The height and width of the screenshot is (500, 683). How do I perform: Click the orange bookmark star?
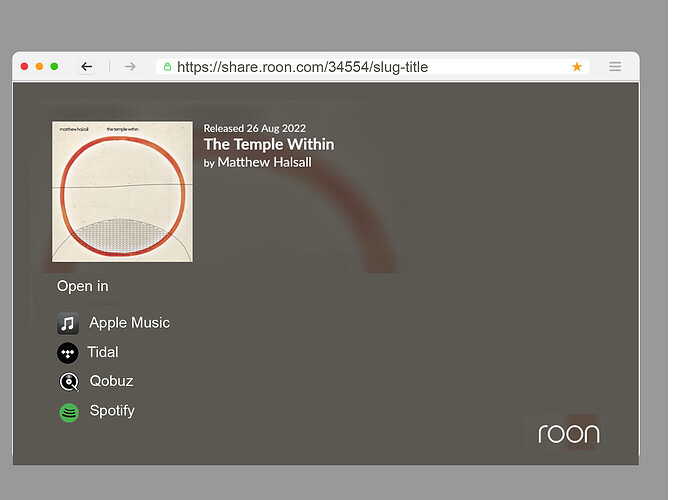577,67
